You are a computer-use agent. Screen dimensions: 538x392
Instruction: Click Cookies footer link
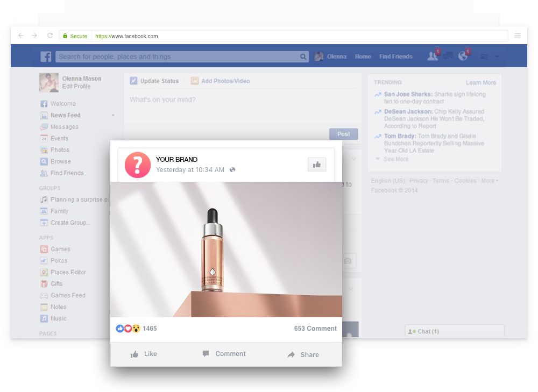point(465,181)
